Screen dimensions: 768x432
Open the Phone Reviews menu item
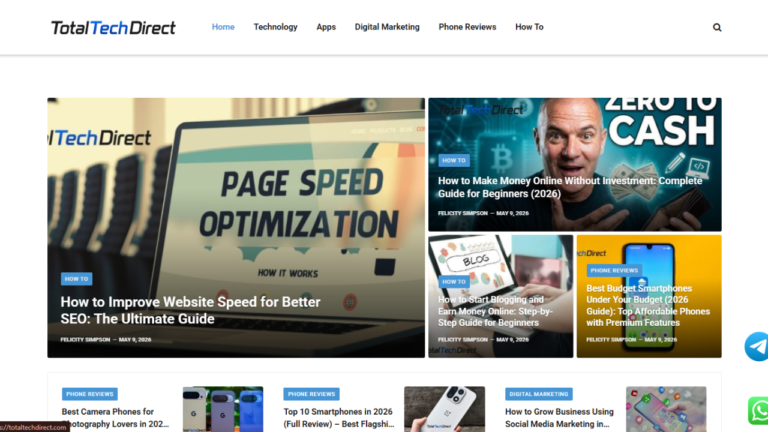(467, 27)
